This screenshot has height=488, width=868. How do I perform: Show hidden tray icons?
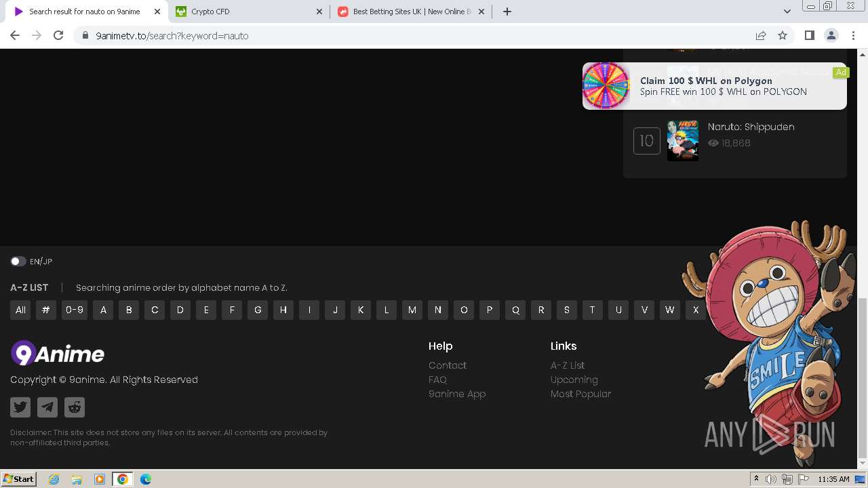pos(756,479)
